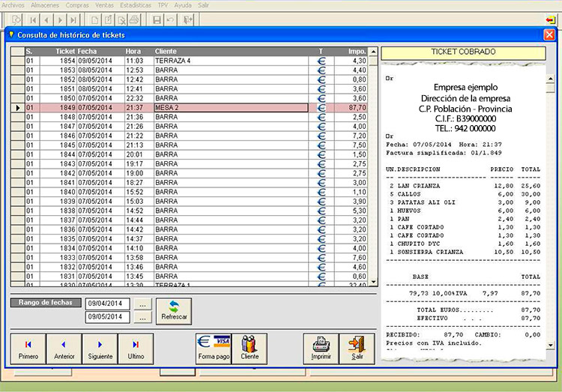This screenshot has height=392, width=562.
Task: Click the save floppy disk toolbar icon
Action: (x=157, y=19)
